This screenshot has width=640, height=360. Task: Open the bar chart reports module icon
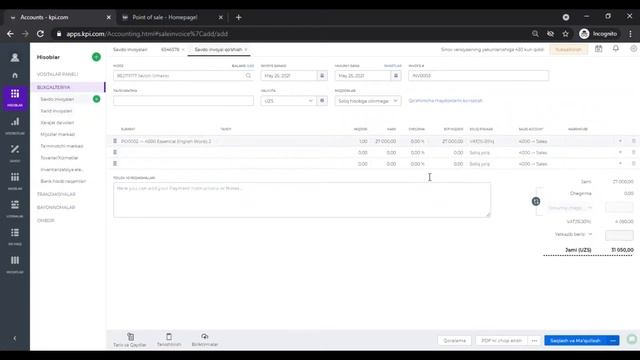pos(15,122)
